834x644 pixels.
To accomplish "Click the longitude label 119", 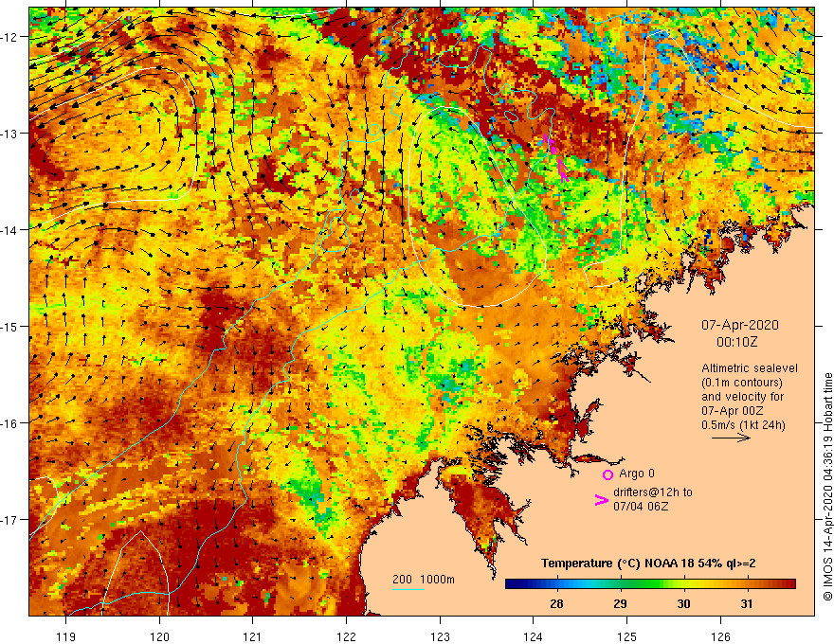I will coord(66,636).
